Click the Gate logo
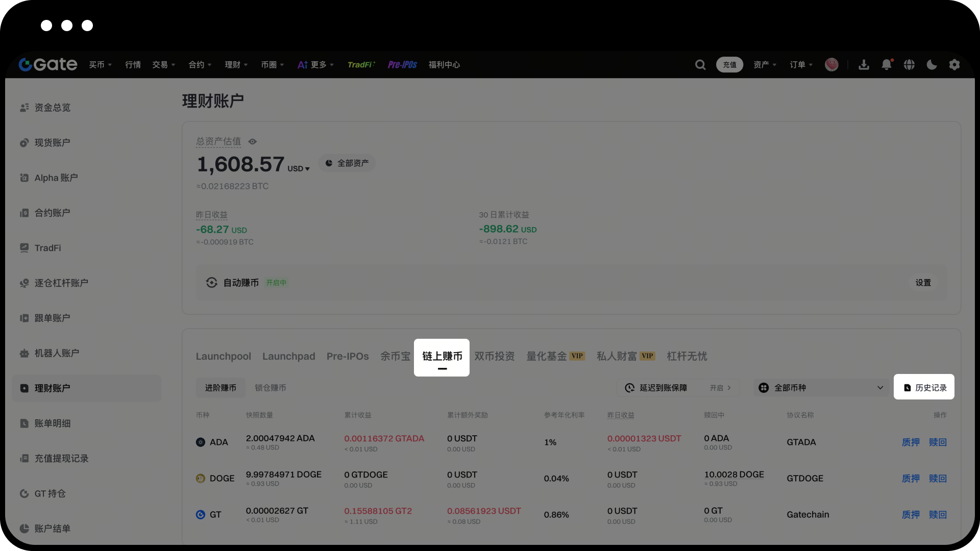This screenshot has height=551, width=980. pos(48,65)
